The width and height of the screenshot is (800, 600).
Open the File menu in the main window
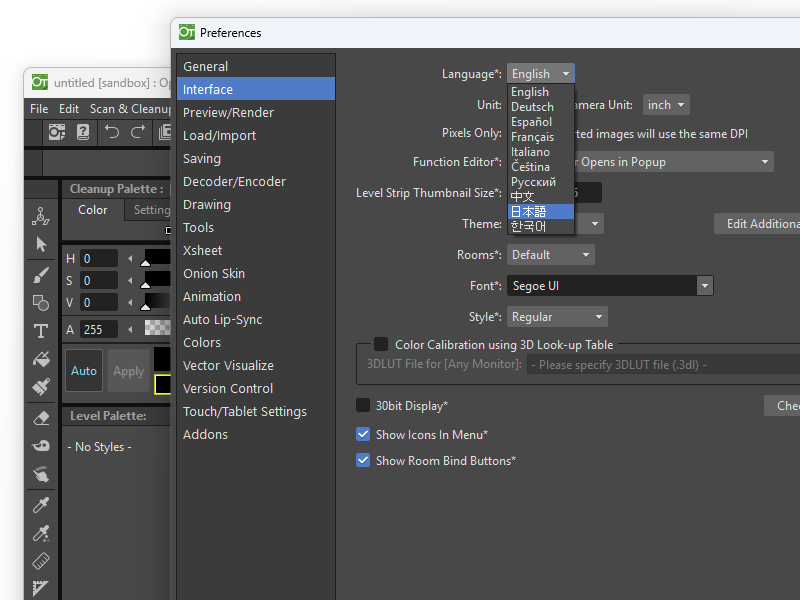tap(39, 109)
